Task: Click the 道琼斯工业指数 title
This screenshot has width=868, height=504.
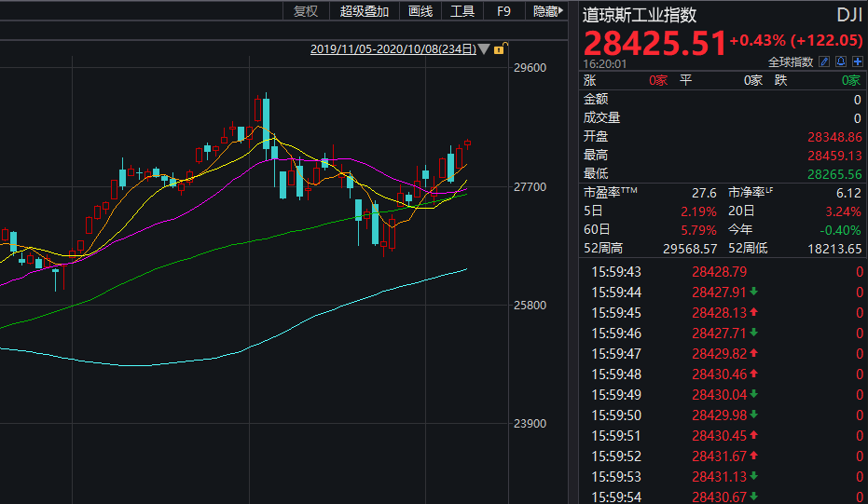Action: pos(640,15)
